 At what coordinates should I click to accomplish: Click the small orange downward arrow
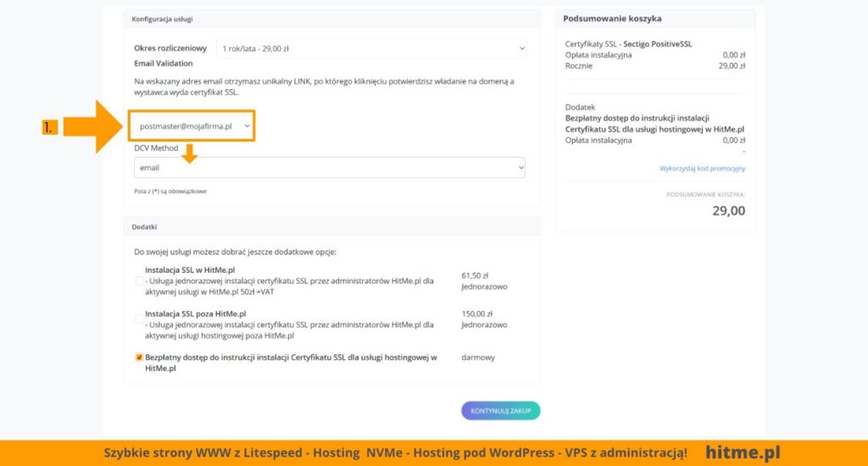point(190,153)
